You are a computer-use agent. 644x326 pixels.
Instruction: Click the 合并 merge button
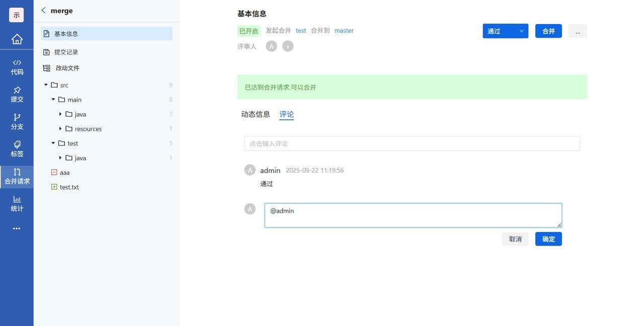coord(548,31)
